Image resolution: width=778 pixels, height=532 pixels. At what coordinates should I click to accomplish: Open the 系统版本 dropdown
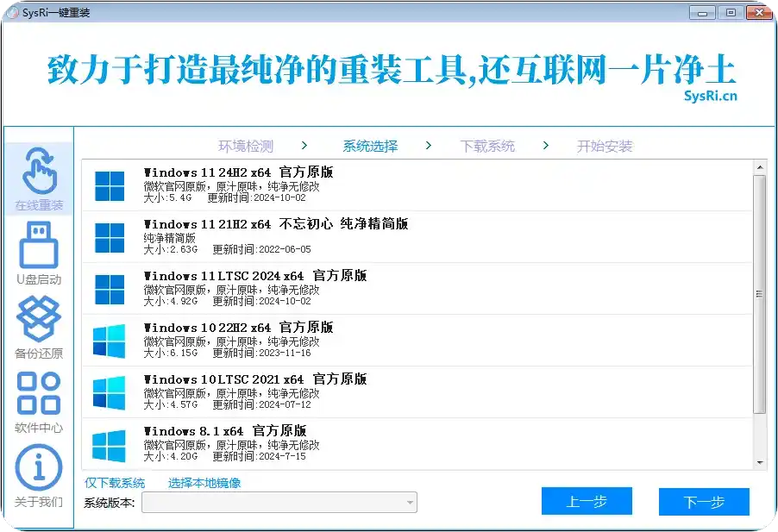tap(279, 502)
